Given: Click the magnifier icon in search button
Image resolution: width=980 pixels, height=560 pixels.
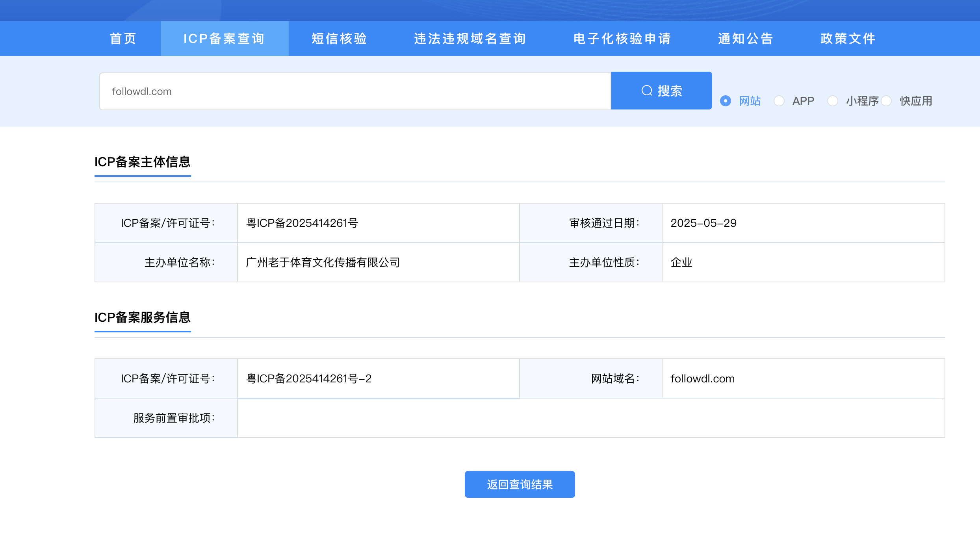Looking at the screenshot, I should [x=647, y=91].
